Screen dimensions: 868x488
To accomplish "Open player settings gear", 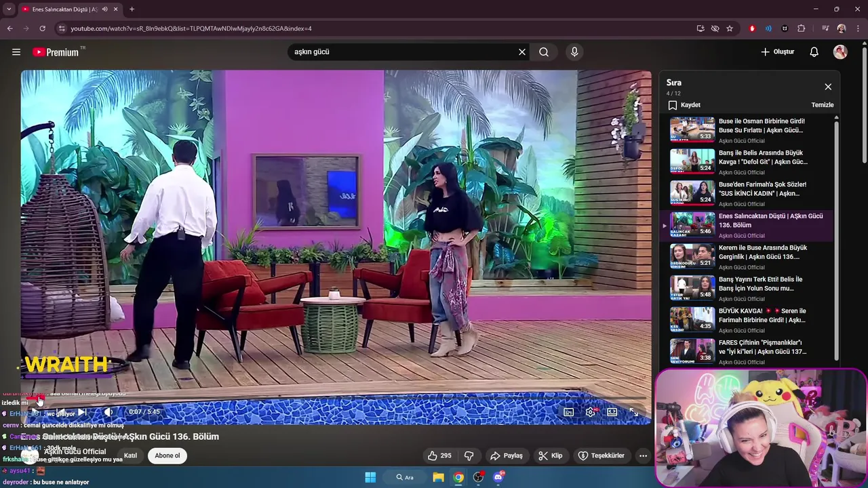I will [591, 412].
